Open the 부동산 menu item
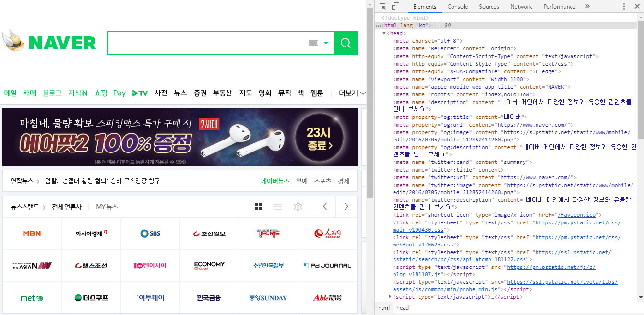 (x=223, y=93)
